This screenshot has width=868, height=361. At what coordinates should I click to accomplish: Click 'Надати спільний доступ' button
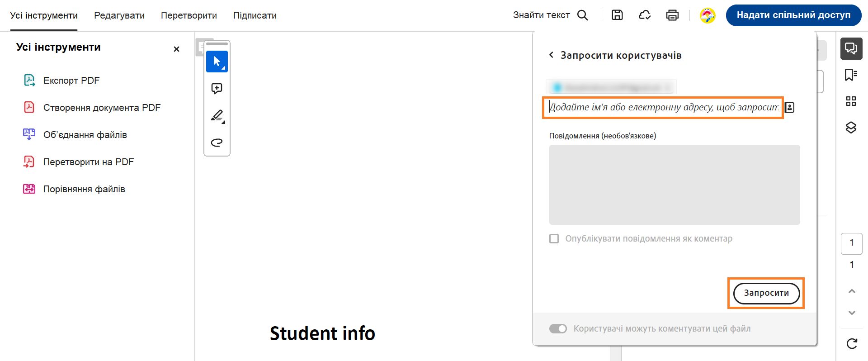click(793, 15)
